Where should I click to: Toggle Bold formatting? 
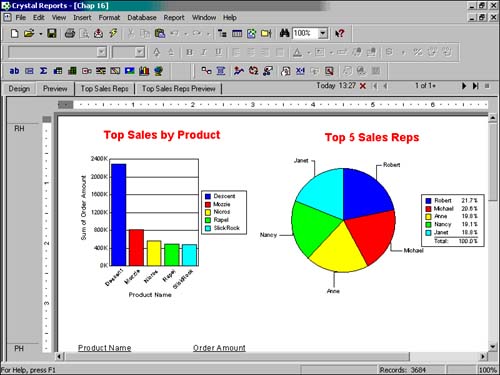coord(189,52)
